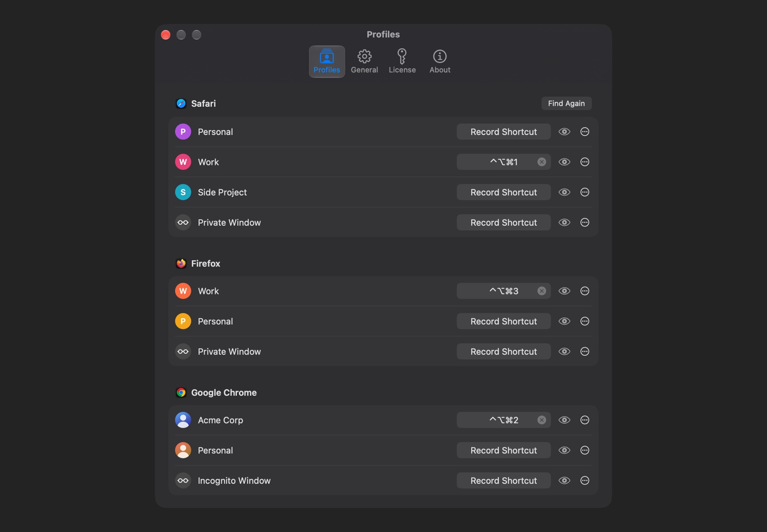Open more options for Safari Personal

click(x=585, y=132)
